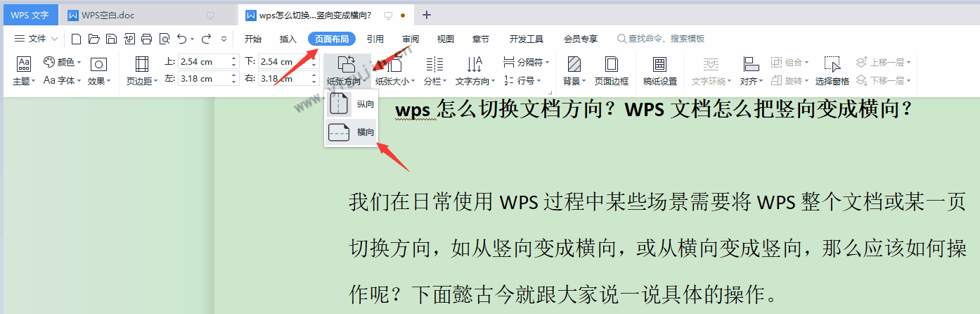Click the 文字方向 text direction icon

tap(475, 64)
